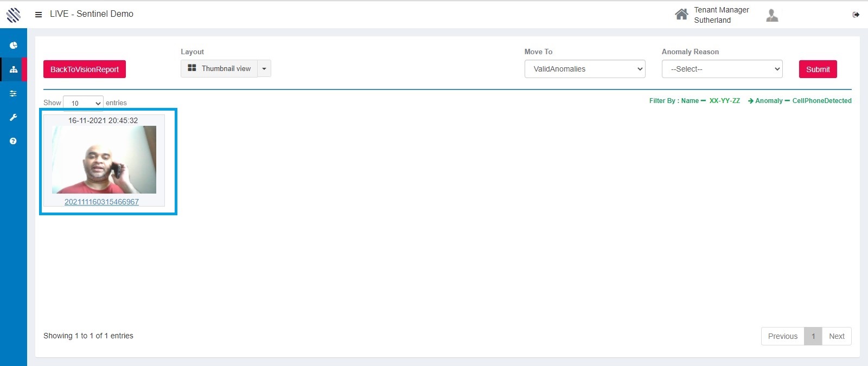The image size is (868, 366).
Task: Open the sliders settings sidebar icon
Action: 14,93
